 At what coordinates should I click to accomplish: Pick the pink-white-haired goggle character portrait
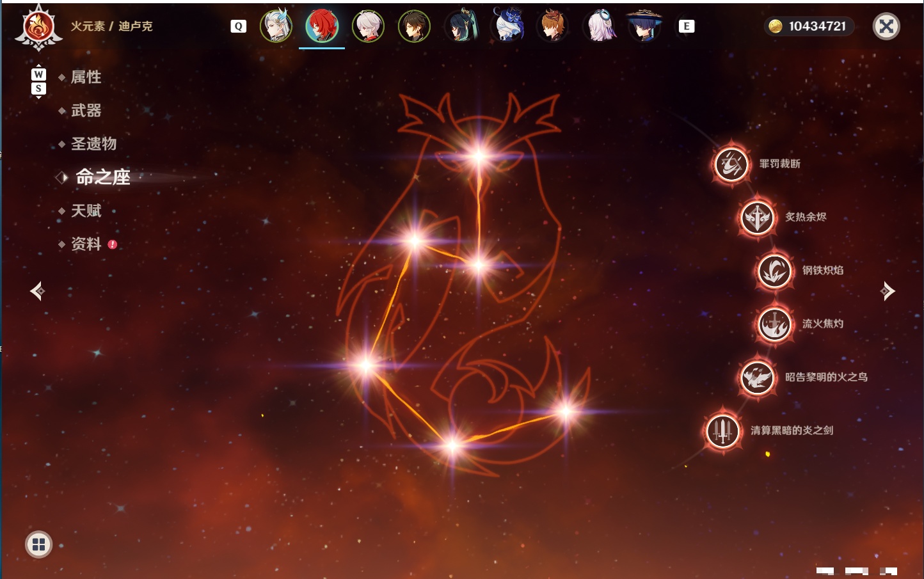599,26
